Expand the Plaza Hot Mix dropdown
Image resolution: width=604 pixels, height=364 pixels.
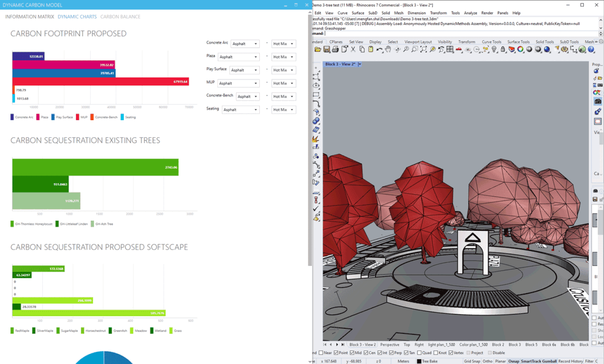[284, 57]
